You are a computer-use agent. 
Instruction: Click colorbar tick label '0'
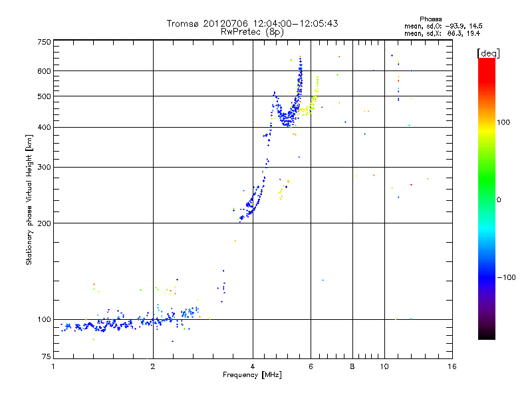click(x=499, y=200)
